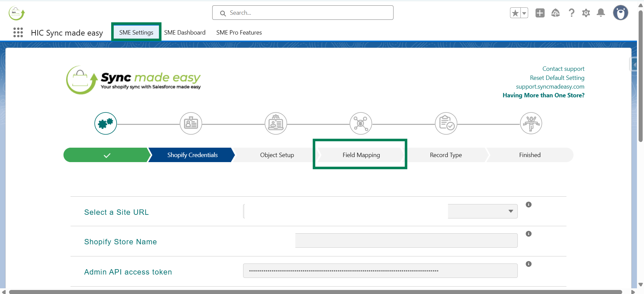This screenshot has width=644, height=294.
Task: Open the Setup gear icon
Action: click(586, 13)
